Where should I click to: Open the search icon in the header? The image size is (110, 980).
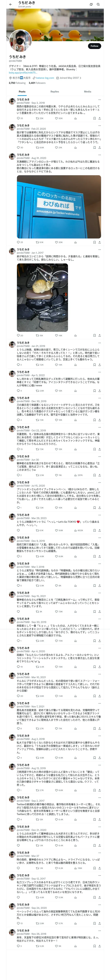pos(98,5)
